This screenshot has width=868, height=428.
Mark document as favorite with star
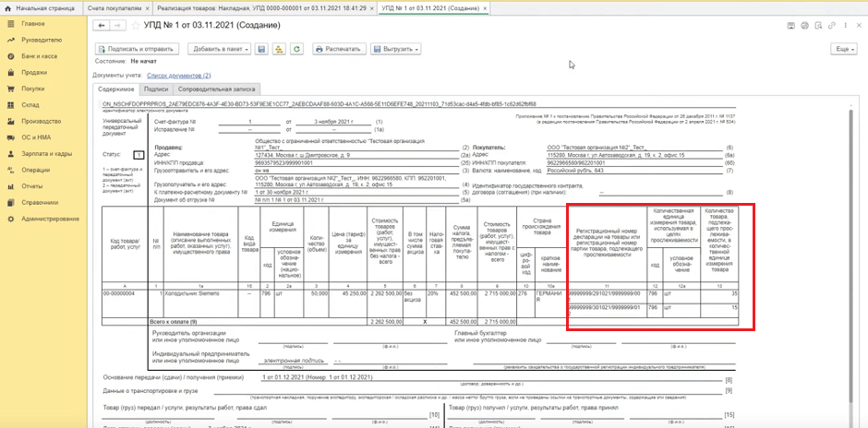pos(134,25)
